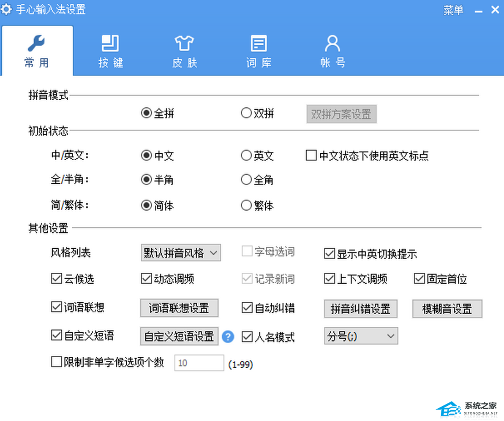Click the candidate count input field

tap(199, 363)
